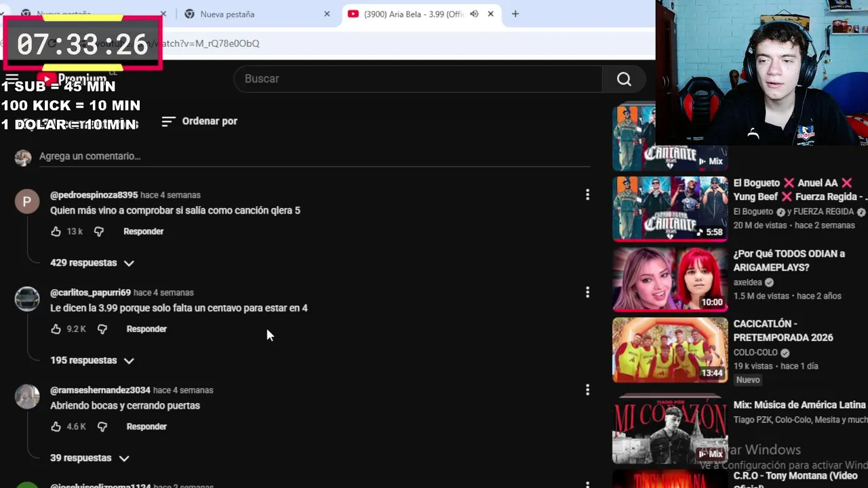Open Mi Corazón Mix thumbnail

coord(670,430)
